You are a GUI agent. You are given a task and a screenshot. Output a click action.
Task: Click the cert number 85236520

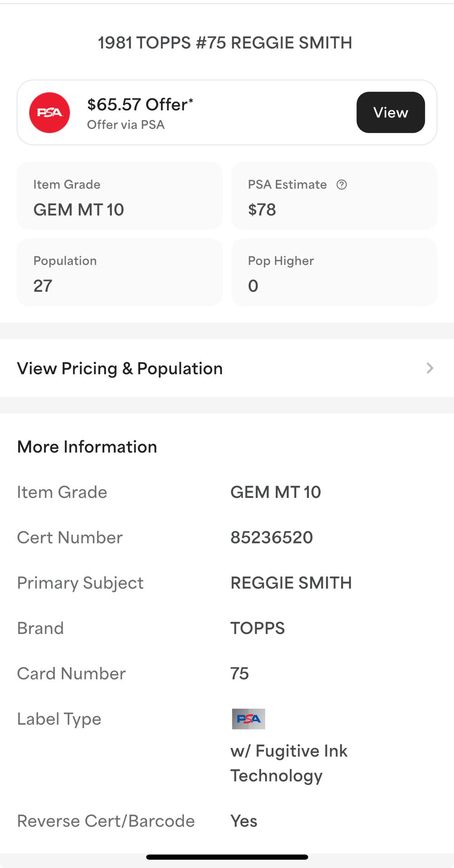tap(271, 537)
